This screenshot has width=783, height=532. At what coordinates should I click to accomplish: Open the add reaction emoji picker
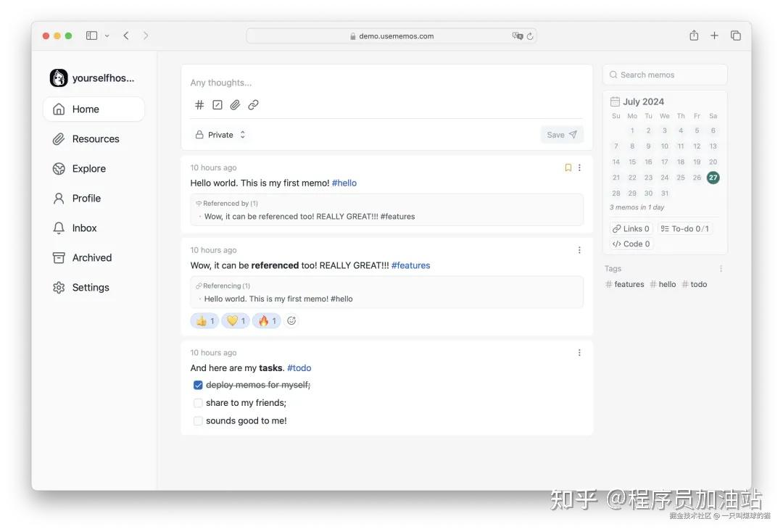click(291, 320)
